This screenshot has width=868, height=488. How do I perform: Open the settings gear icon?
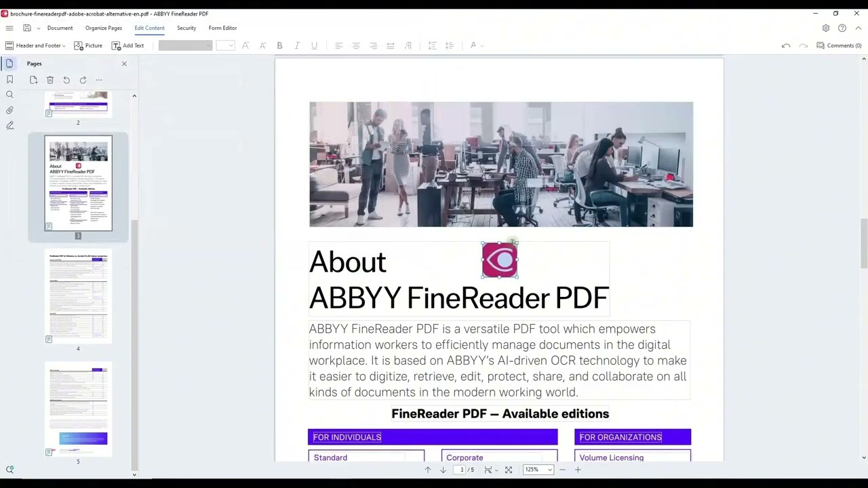coord(825,28)
